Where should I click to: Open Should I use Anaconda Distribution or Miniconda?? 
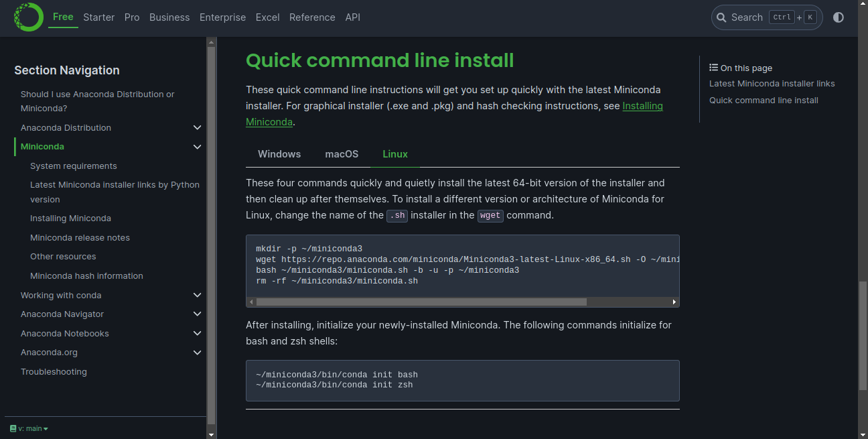point(98,101)
